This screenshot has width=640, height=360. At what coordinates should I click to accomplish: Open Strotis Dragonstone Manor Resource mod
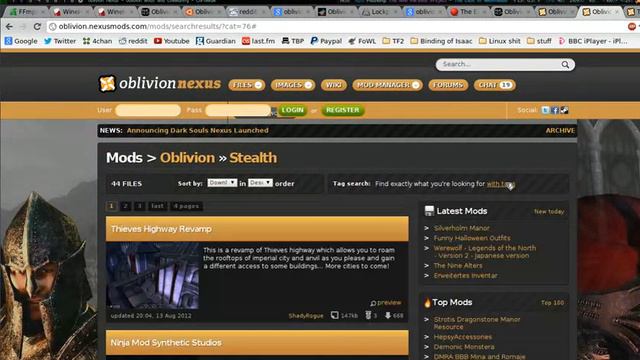pyautogui.click(x=477, y=323)
